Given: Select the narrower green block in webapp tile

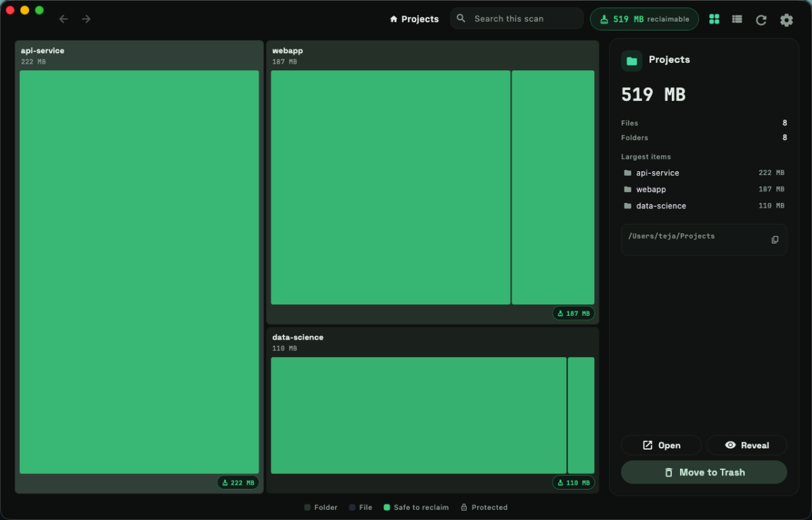Looking at the screenshot, I should (553, 187).
